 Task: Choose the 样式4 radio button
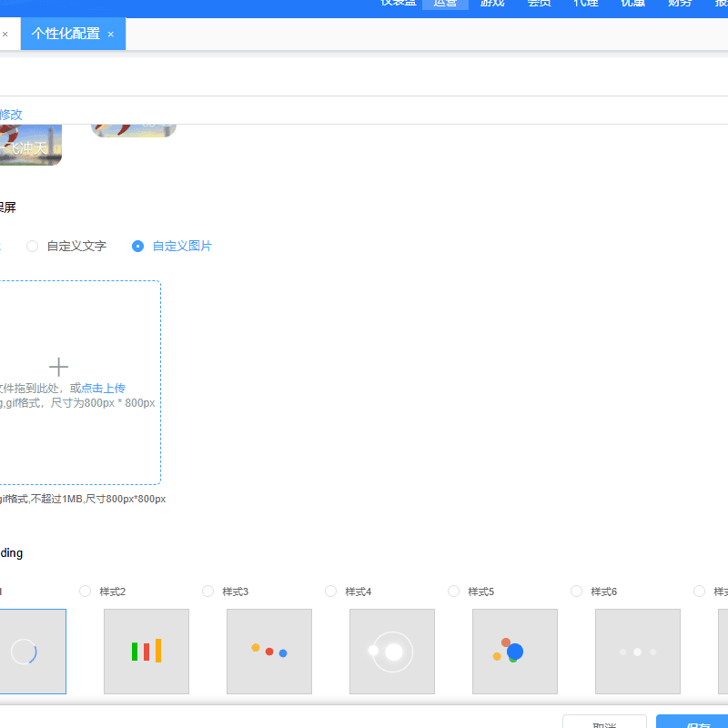(x=331, y=591)
